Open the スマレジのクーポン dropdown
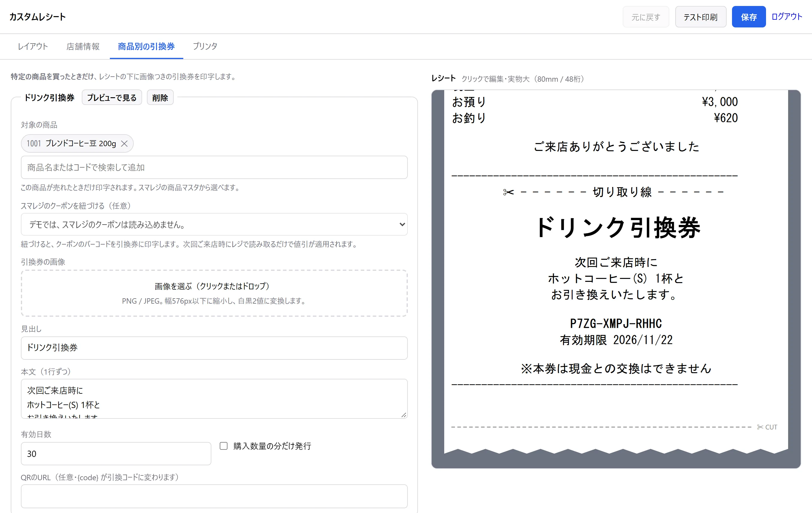Screen dimensions: 812x513 (x=214, y=224)
